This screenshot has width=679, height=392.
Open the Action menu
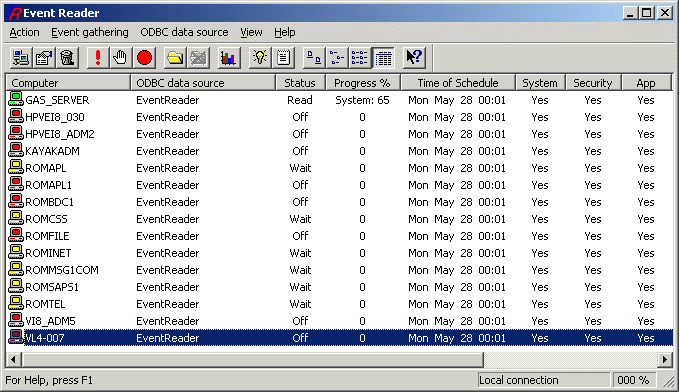[24, 32]
